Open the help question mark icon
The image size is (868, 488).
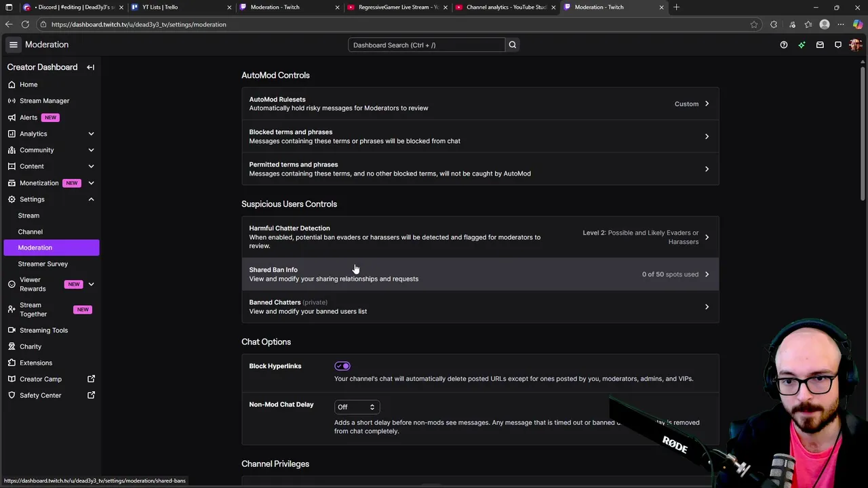point(784,45)
